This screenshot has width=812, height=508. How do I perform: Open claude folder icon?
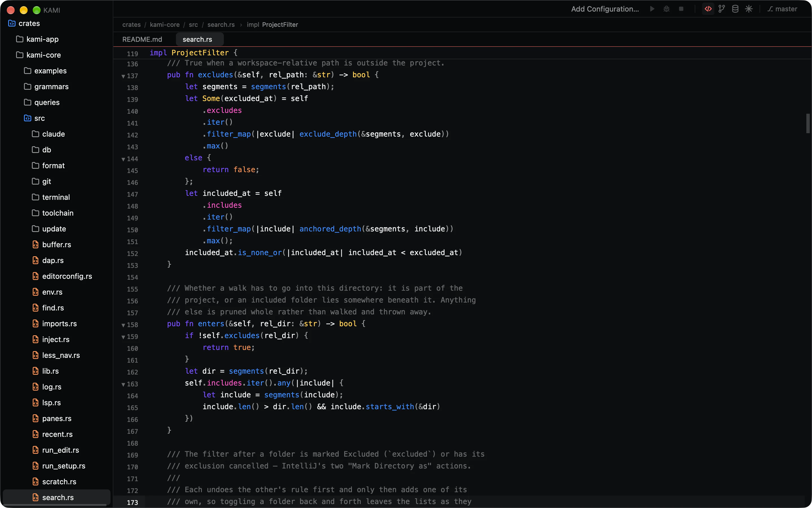(x=35, y=134)
